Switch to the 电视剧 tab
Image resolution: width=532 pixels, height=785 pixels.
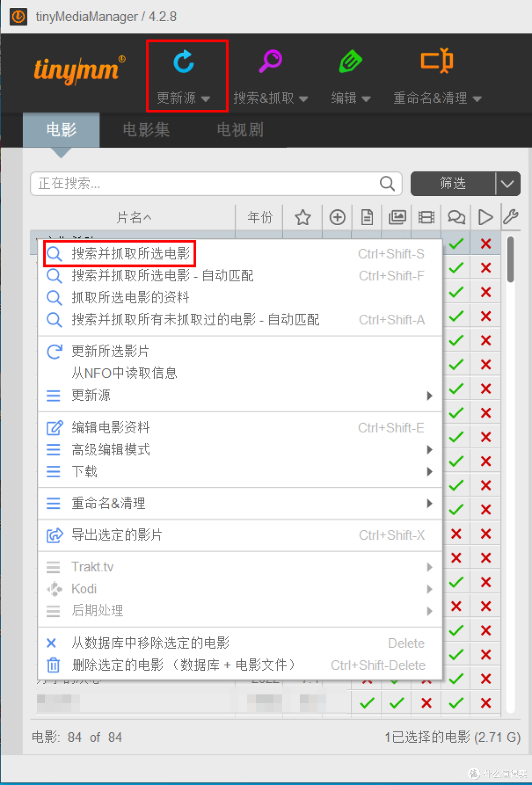(x=240, y=130)
